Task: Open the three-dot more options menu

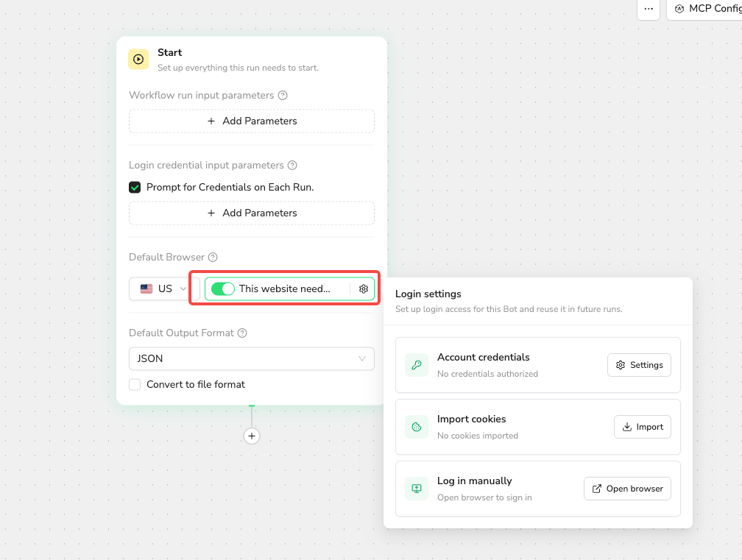Action: [x=649, y=9]
